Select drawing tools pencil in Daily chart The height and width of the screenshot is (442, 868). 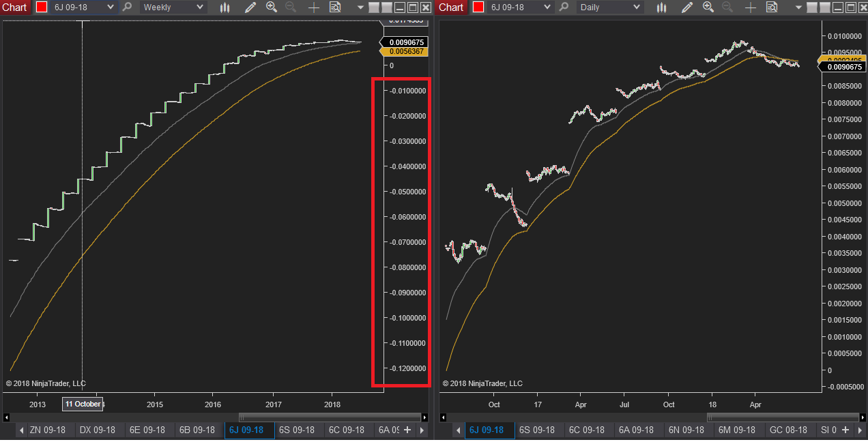click(687, 8)
